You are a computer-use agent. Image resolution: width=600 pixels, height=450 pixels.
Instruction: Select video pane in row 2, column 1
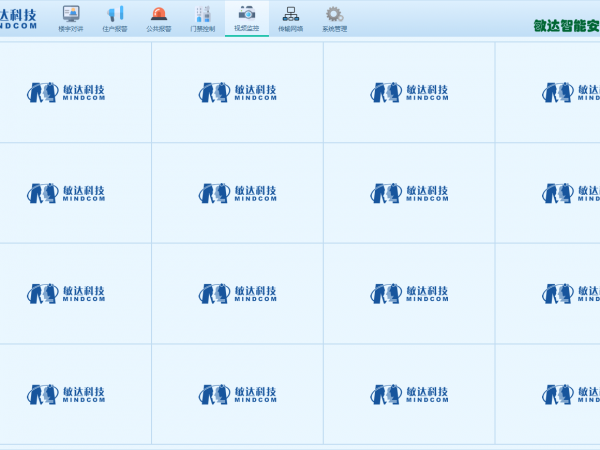tap(75, 192)
